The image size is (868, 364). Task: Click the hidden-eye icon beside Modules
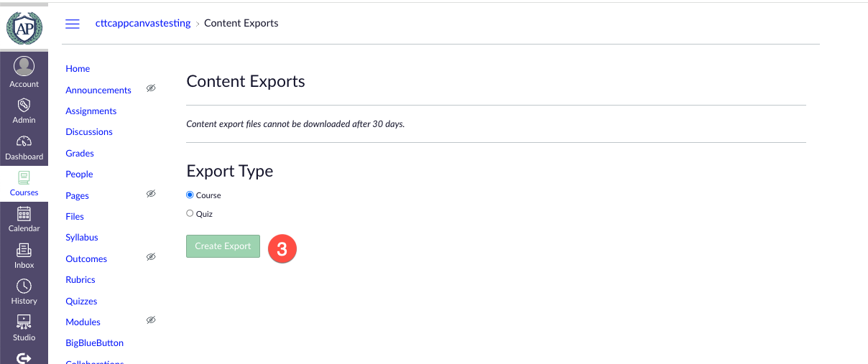point(151,320)
